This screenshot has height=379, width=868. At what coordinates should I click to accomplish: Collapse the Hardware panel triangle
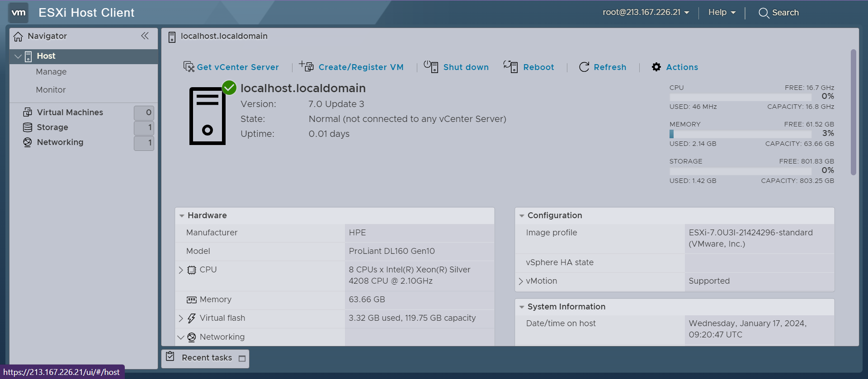(x=182, y=216)
